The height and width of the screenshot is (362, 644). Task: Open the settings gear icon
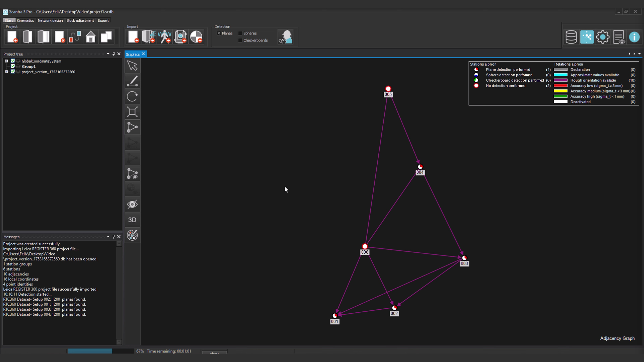[x=603, y=37]
